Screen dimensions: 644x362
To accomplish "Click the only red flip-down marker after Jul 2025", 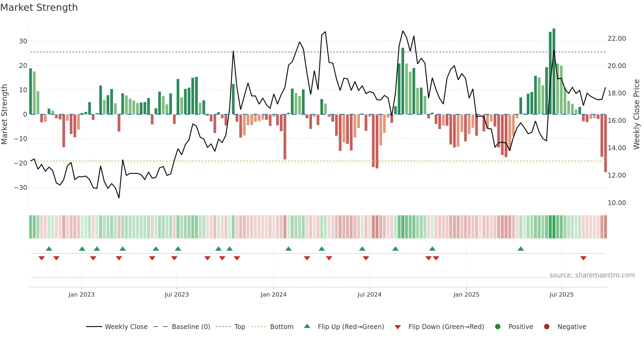I will coord(583,258).
